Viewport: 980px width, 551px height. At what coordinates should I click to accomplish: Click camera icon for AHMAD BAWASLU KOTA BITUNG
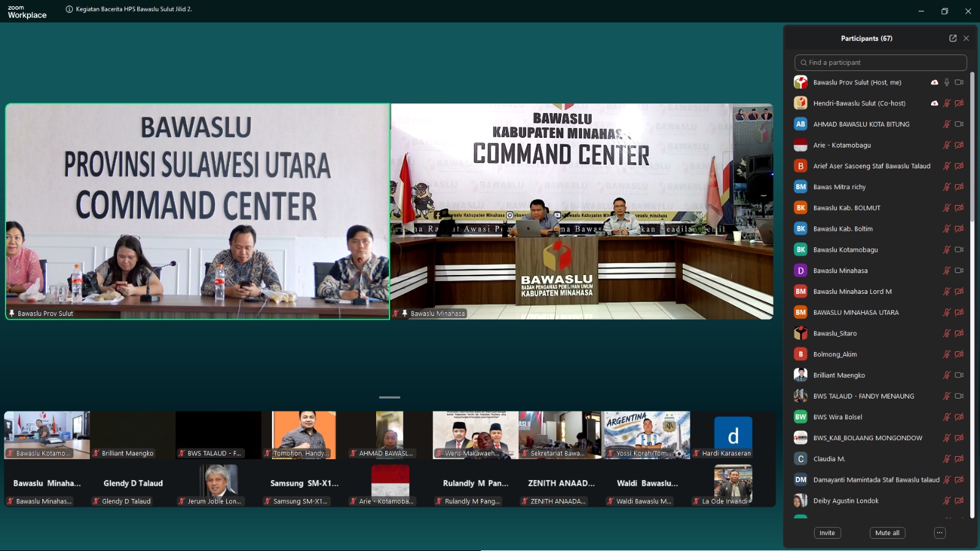coord(959,124)
